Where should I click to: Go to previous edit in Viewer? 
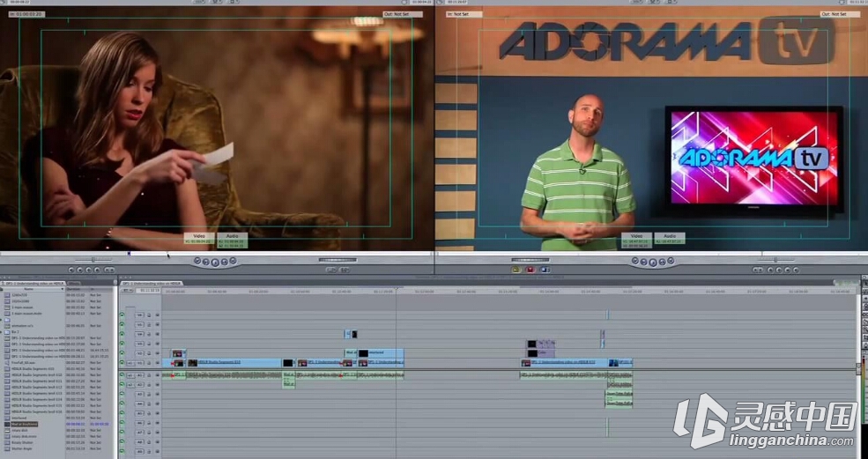(197, 260)
